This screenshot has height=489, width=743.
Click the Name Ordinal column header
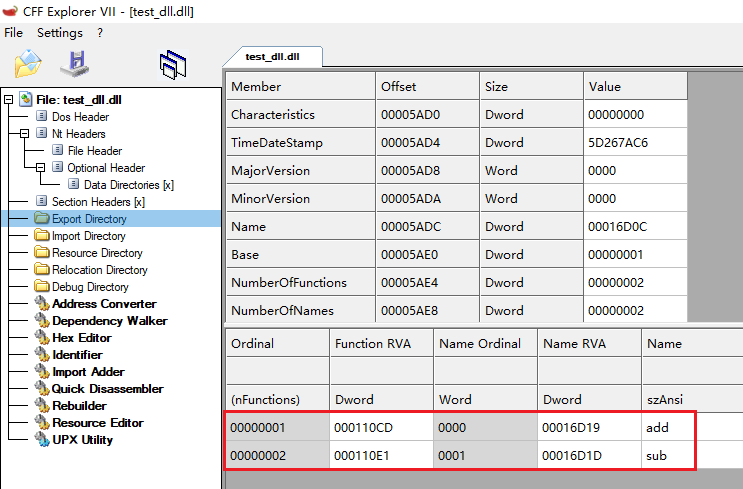(x=485, y=343)
